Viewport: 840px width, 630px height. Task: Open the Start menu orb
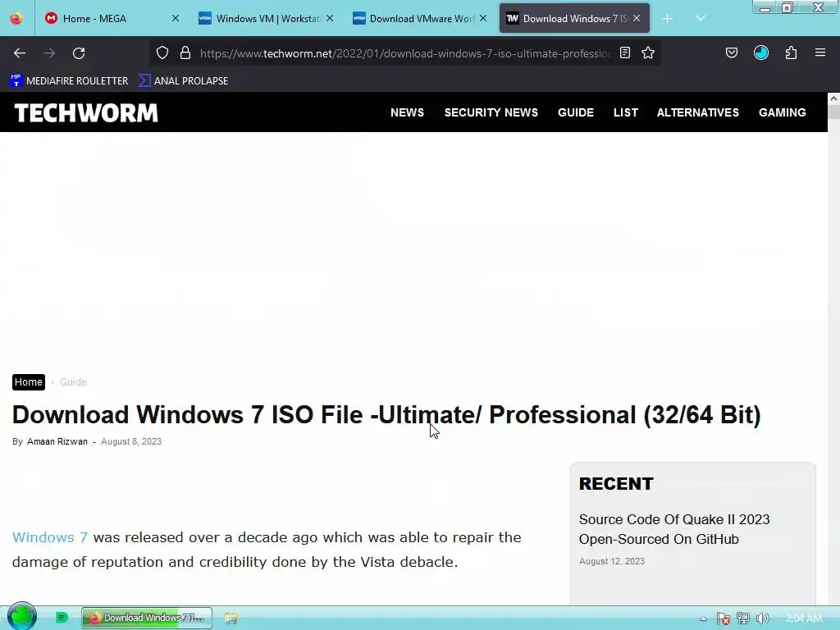point(22,616)
